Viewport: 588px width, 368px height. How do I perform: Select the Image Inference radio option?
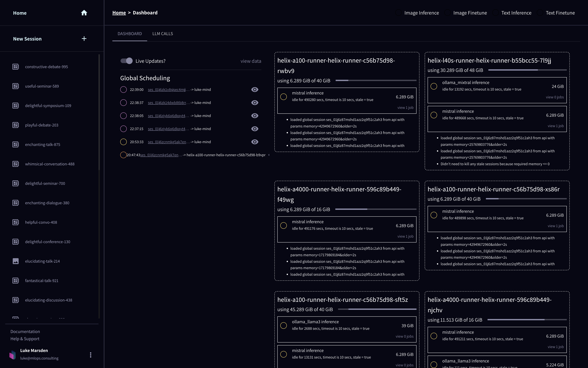398,13
